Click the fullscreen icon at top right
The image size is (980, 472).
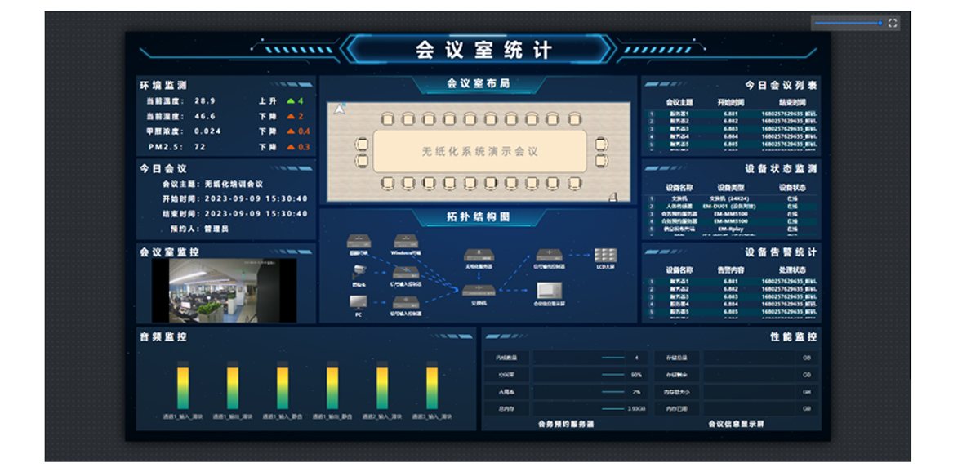pos(893,23)
